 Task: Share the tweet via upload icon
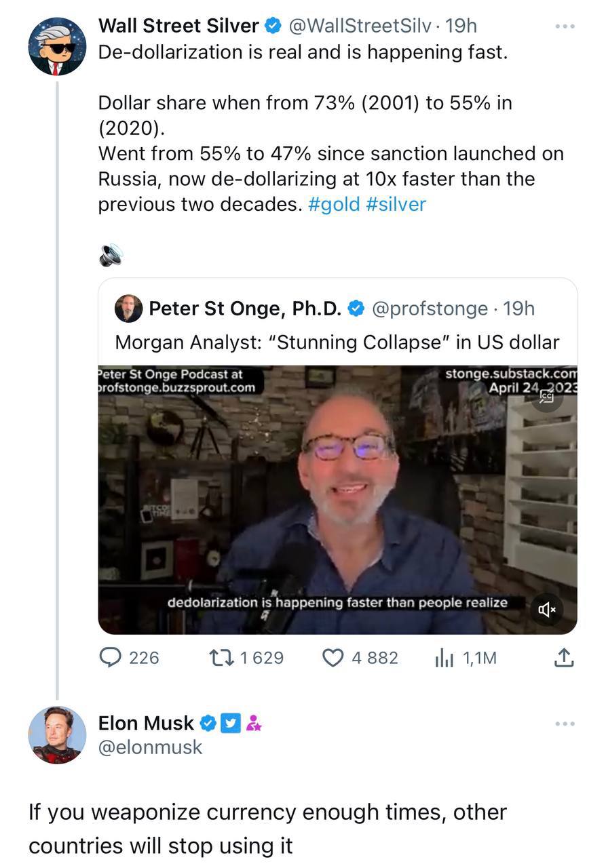pyautogui.click(x=565, y=657)
